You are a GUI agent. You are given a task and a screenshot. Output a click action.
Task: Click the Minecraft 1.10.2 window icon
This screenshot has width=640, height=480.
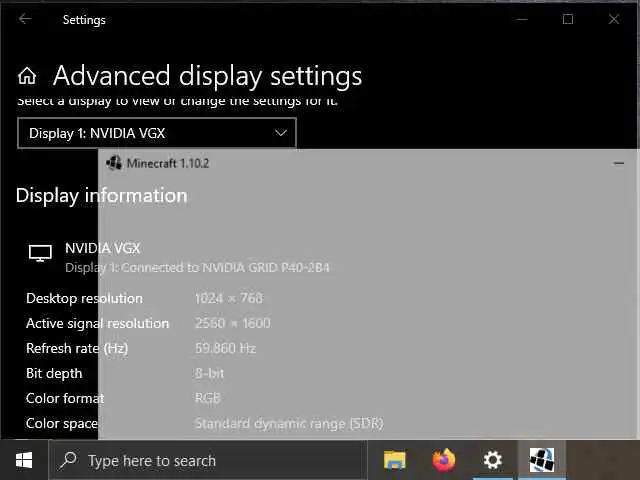pyautogui.click(x=114, y=163)
